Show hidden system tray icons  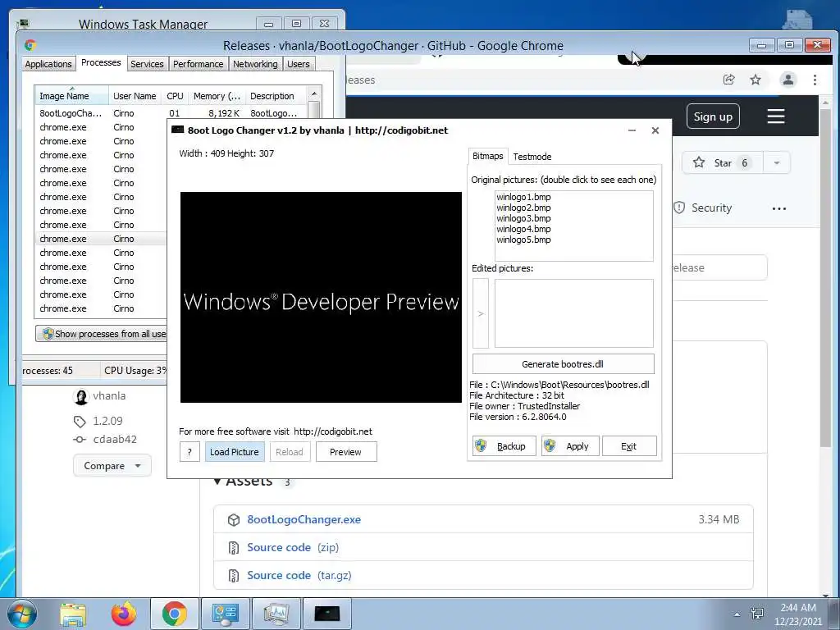[737, 614]
